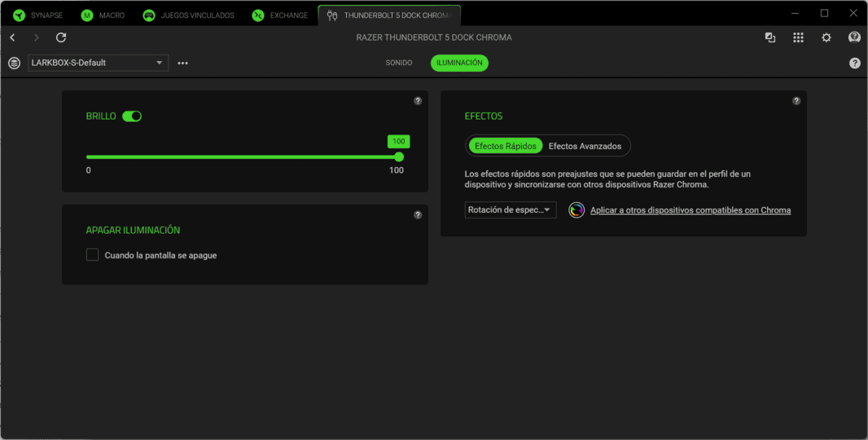
Task: Click the brightness slider handle at 100
Action: 399,157
